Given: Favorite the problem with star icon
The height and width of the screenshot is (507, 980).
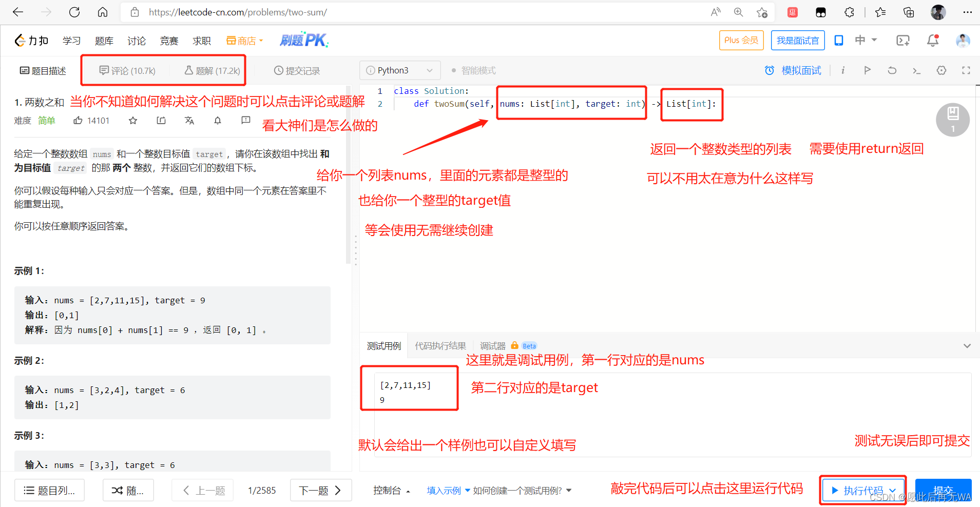Looking at the screenshot, I should click(133, 121).
